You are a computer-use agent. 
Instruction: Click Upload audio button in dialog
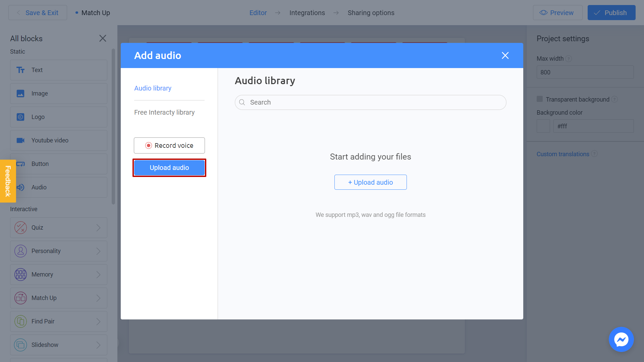(169, 167)
